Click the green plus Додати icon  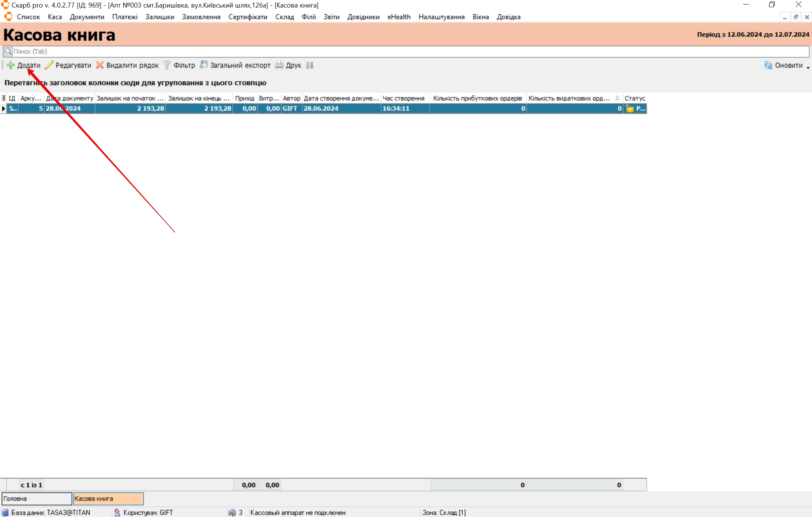click(11, 65)
